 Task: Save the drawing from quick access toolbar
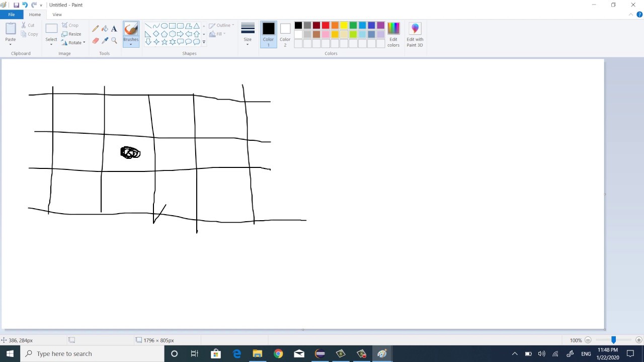[16, 5]
